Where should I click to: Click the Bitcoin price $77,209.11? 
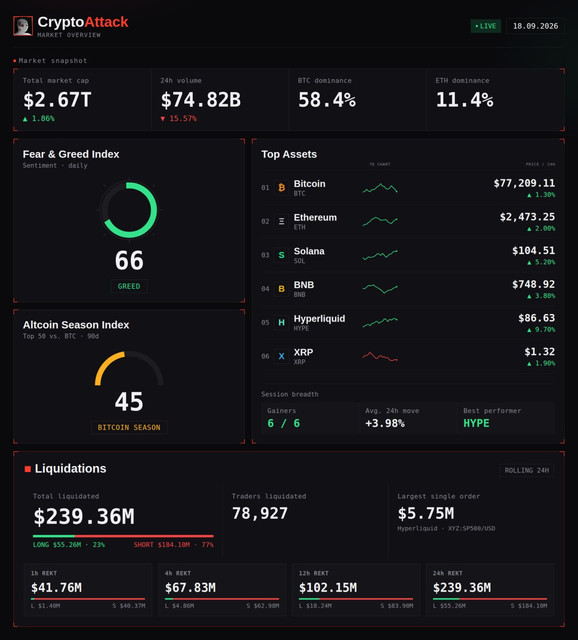(x=524, y=183)
